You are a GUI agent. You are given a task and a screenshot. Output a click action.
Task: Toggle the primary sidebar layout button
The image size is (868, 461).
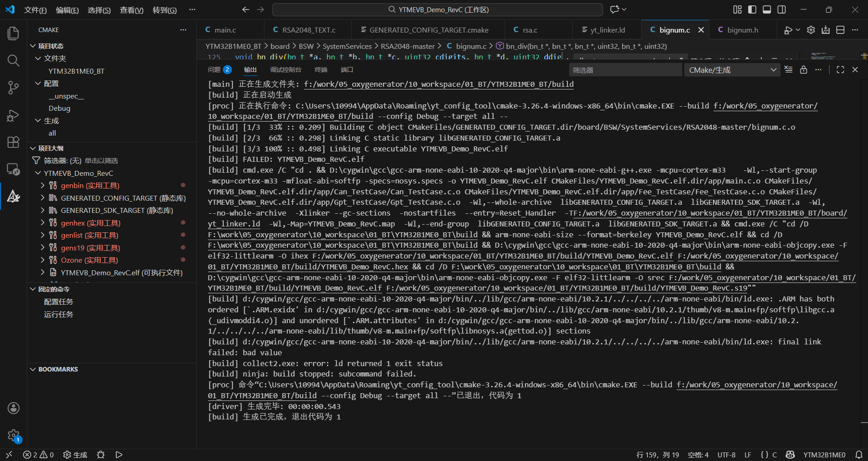[752, 9]
